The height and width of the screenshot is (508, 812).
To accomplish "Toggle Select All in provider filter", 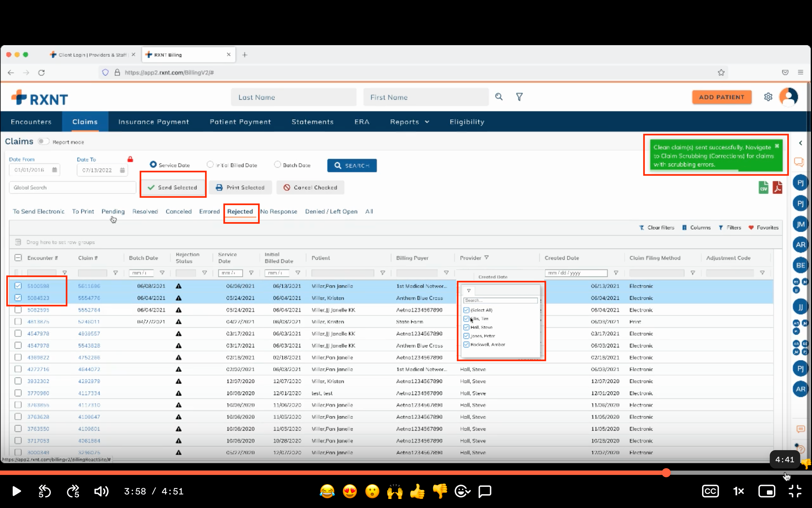I will tap(466, 310).
